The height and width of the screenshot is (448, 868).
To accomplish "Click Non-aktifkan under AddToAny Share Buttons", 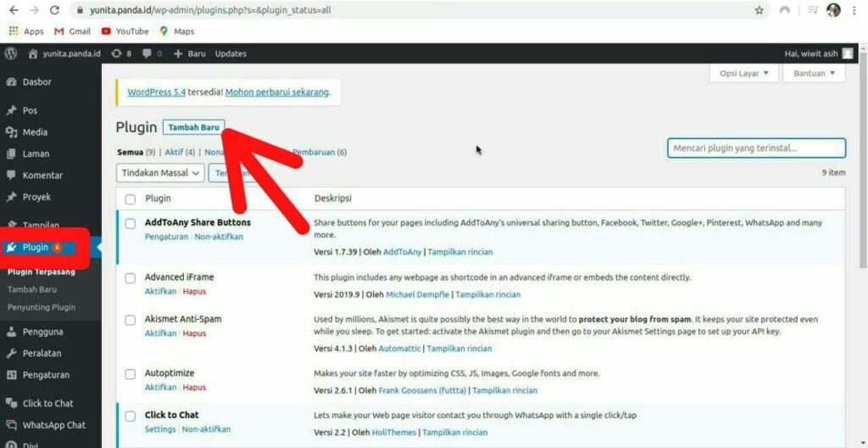I will coord(219,236).
